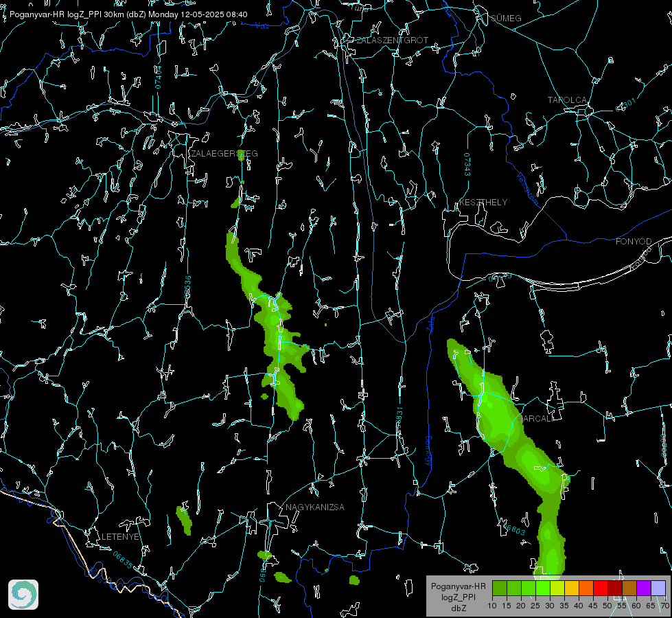672x618 pixels.
Task: Select the KESZTHELY town label
Action: 483,202
